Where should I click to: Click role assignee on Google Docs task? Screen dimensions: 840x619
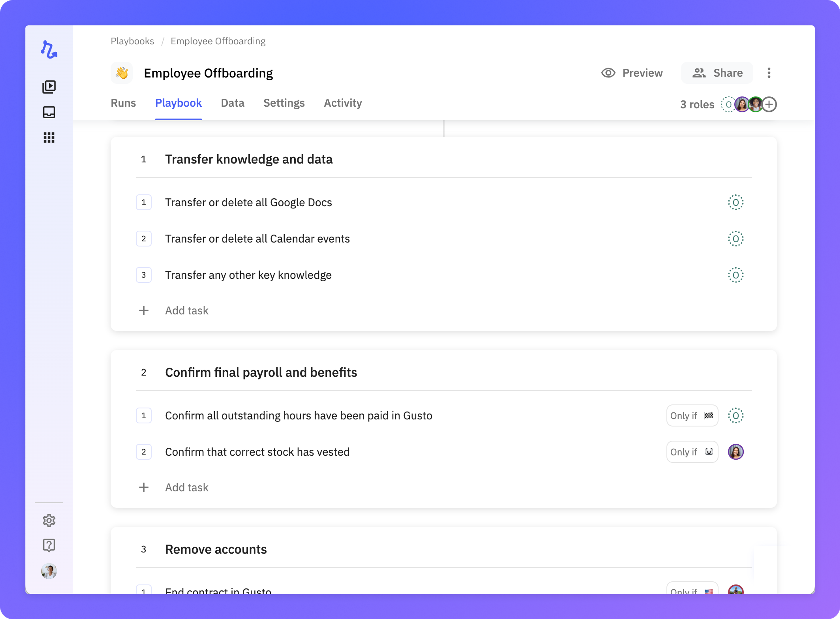(x=735, y=202)
